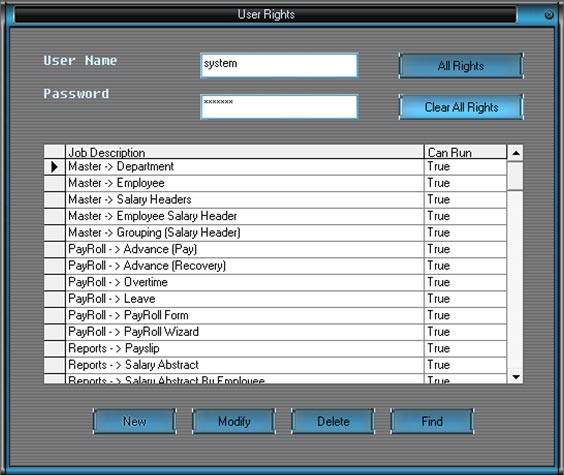The width and height of the screenshot is (564, 475).
Task: Click scrollbar down arrow in rights grid
Action: click(515, 376)
